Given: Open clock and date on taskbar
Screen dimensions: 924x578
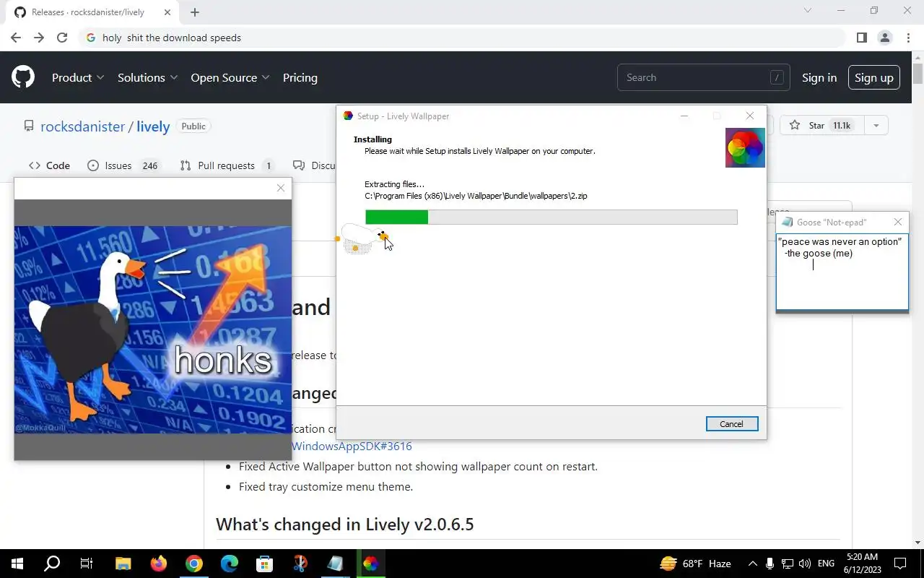Looking at the screenshot, I should pyautogui.click(x=861, y=564).
